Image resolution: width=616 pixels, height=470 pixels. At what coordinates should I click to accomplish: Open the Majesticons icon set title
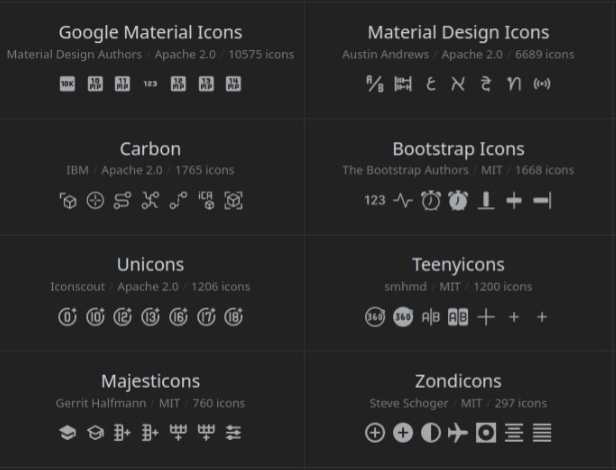pyautogui.click(x=150, y=381)
